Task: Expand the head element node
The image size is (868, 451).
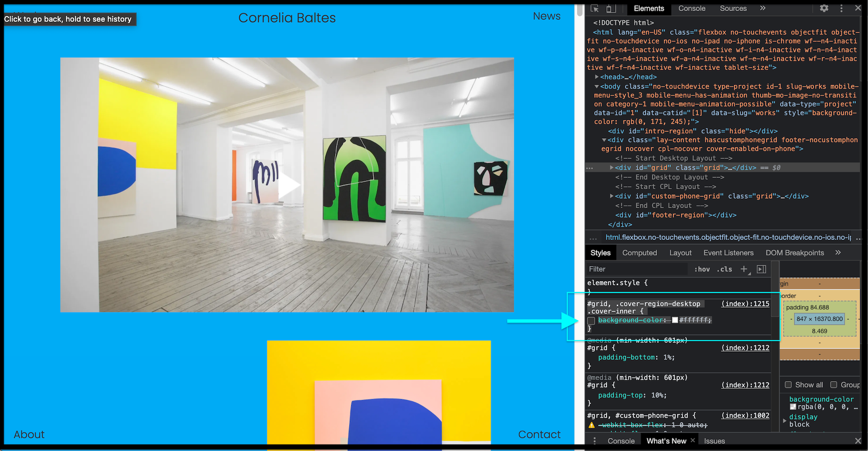Action: click(597, 77)
